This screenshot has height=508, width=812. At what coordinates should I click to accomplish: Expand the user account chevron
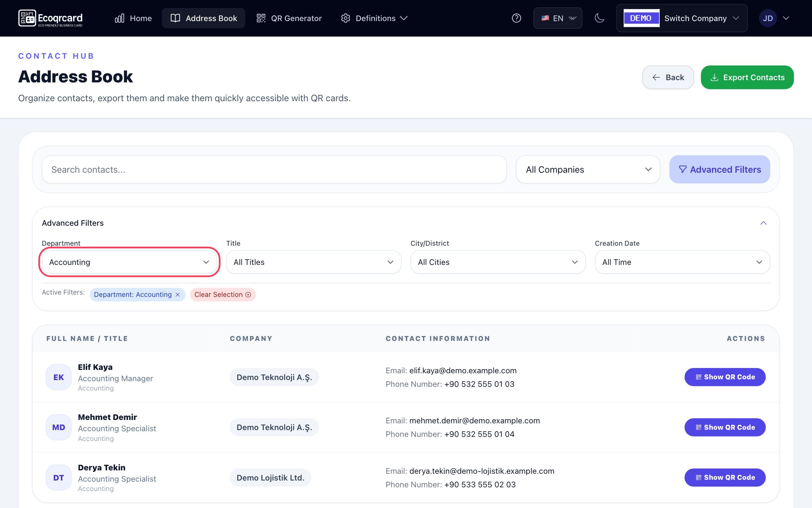pyautogui.click(x=786, y=18)
